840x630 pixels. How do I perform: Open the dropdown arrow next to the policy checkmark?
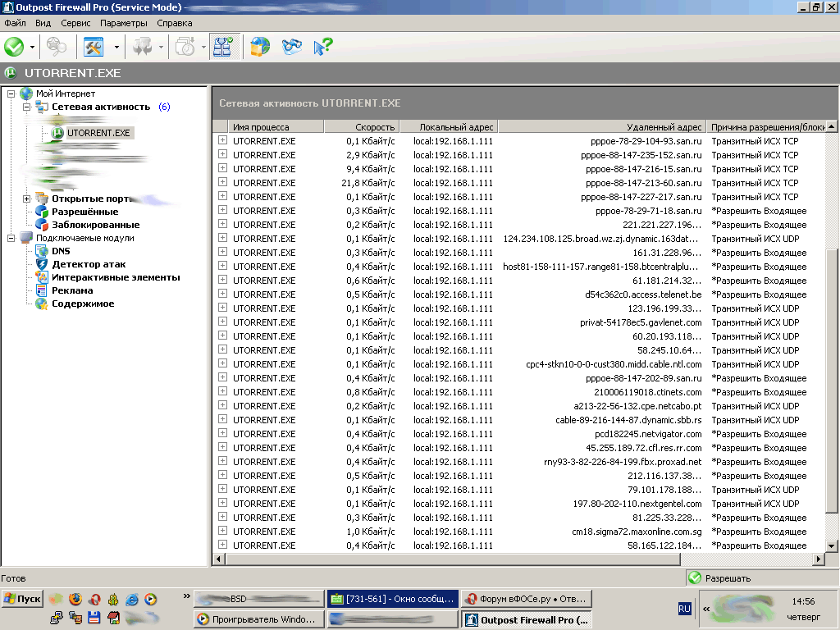[32, 47]
